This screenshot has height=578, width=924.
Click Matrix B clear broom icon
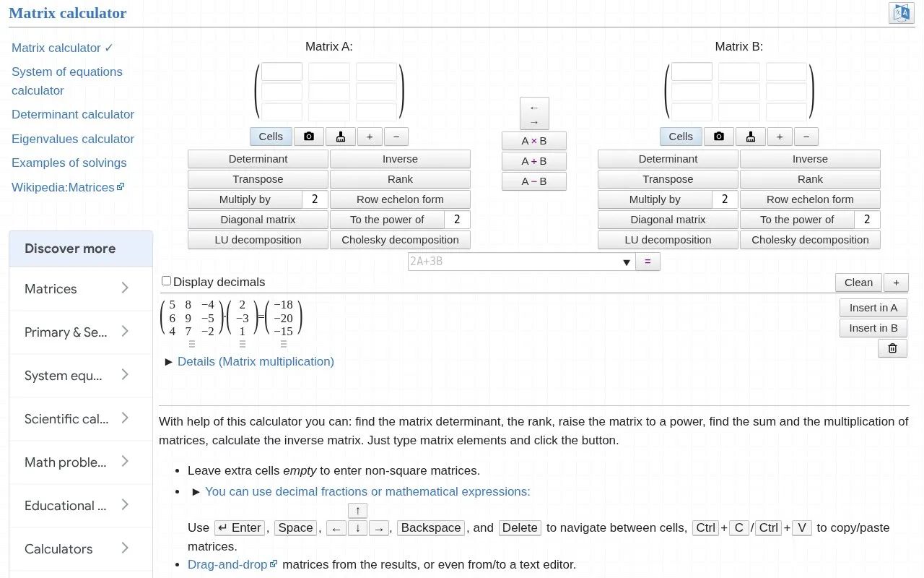(751, 137)
